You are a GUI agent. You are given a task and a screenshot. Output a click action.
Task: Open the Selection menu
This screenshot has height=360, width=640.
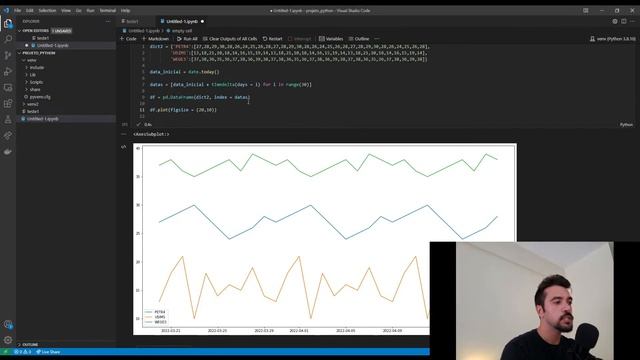pyautogui.click(x=47, y=11)
